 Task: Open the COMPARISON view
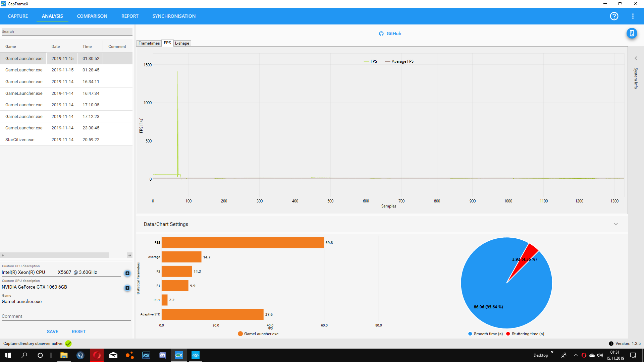tap(92, 16)
